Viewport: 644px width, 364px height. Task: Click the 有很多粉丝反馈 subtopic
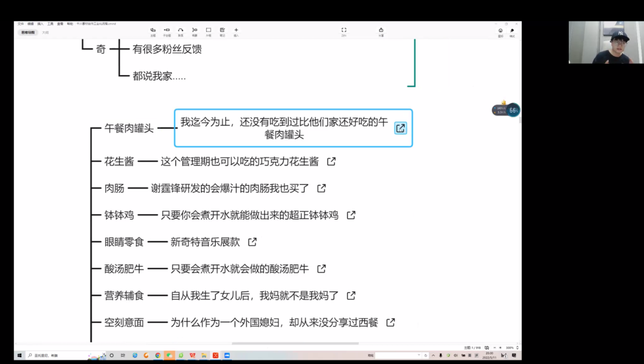coord(167,50)
